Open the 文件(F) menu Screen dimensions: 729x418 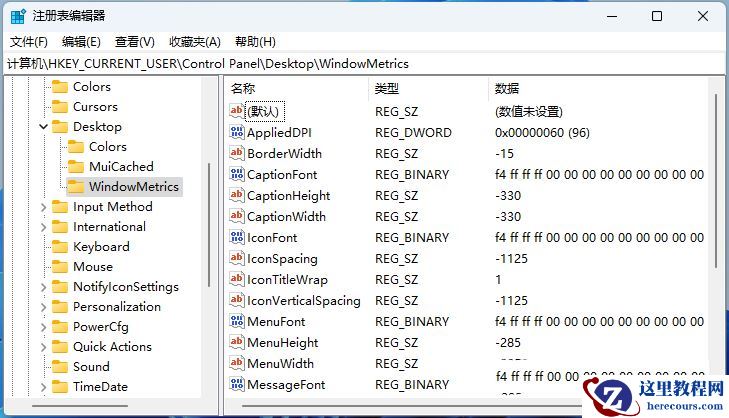[29, 42]
